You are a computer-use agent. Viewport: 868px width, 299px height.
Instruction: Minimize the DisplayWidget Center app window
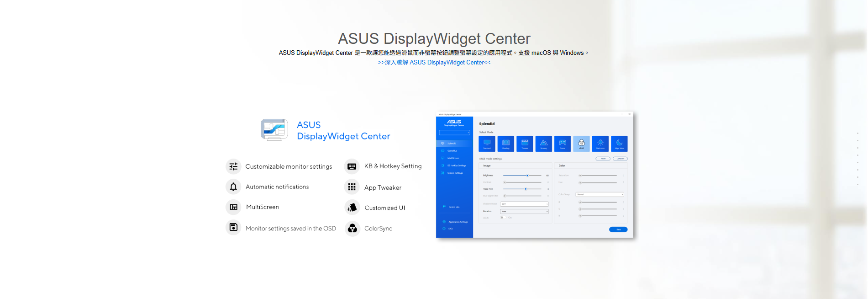pos(622,114)
